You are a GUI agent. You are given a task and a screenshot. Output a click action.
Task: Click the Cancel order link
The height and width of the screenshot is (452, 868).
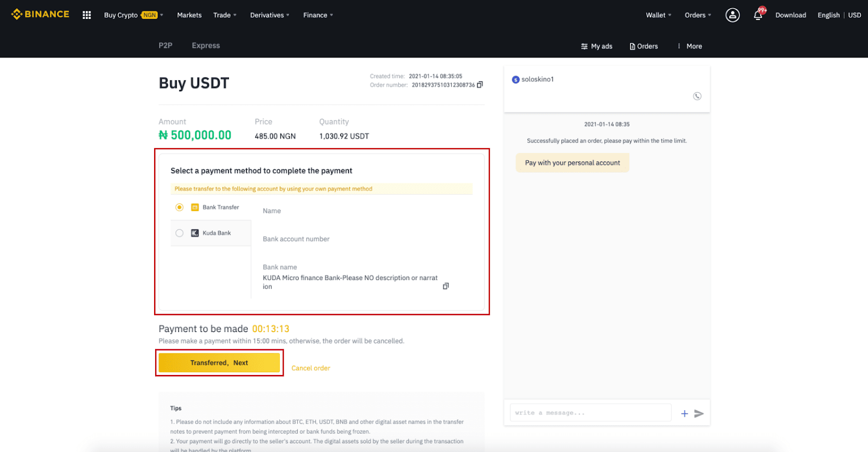click(x=311, y=368)
